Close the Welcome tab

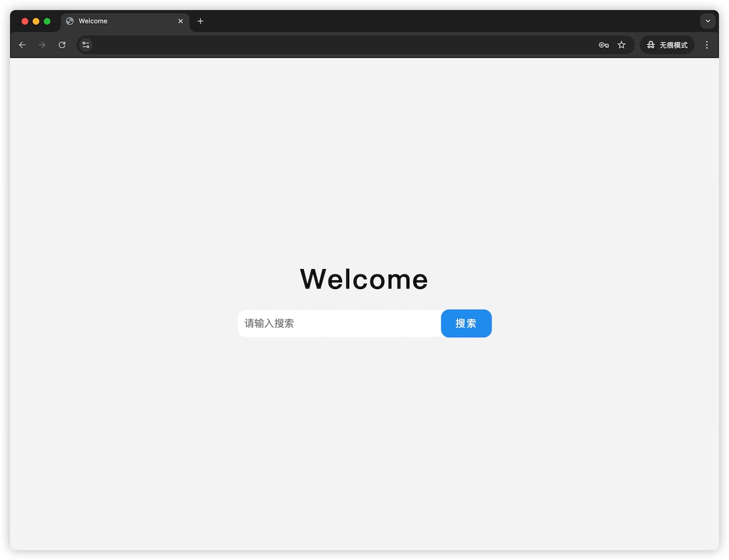pos(180,21)
